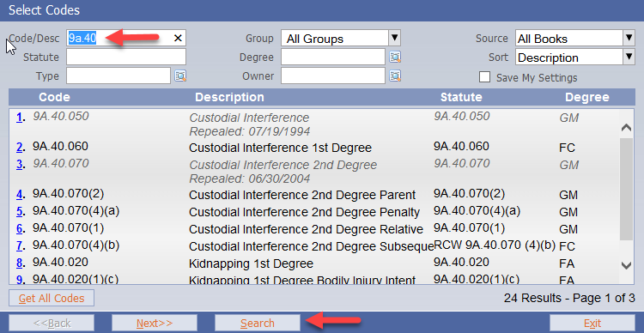Select code text 9A.40.060

pyautogui.click(x=60, y=147)
